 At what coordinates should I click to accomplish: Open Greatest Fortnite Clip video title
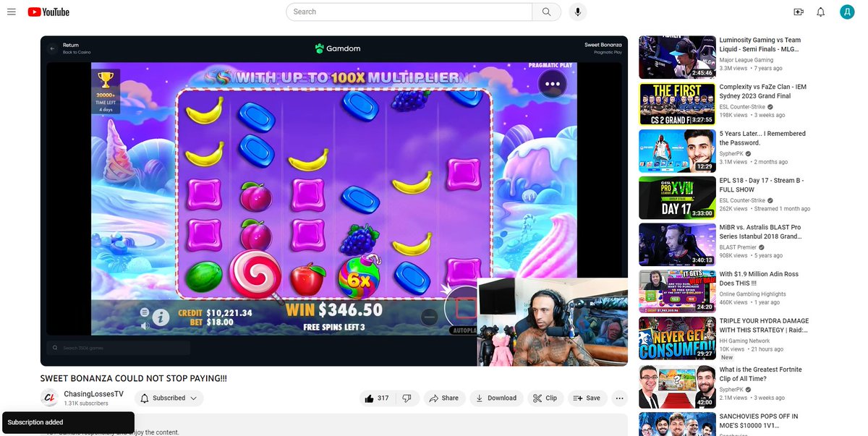point(761,374)
